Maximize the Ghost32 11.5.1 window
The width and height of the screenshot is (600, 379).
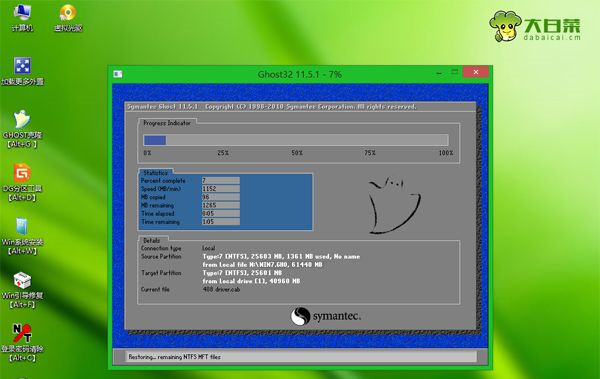455,72
